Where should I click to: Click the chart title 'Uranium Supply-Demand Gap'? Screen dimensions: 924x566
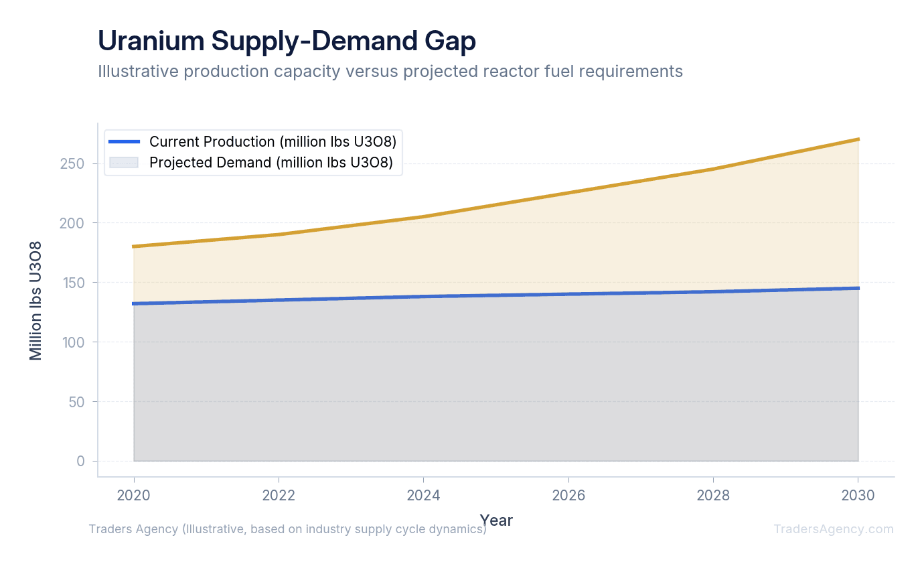(x=287, y=41)
